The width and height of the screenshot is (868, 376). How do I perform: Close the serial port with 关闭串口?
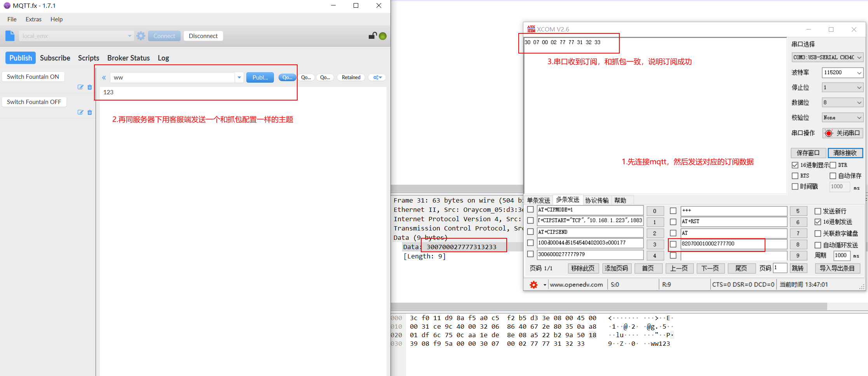click(x=842, y=133)
